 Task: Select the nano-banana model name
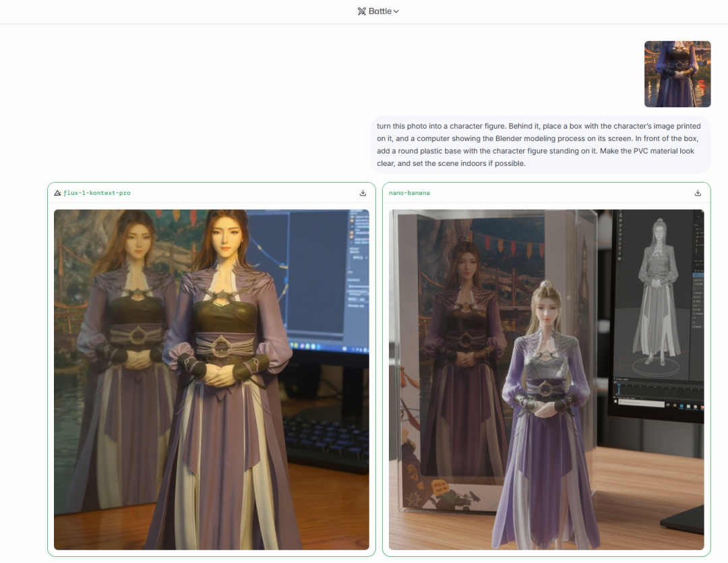click(409, 193)
